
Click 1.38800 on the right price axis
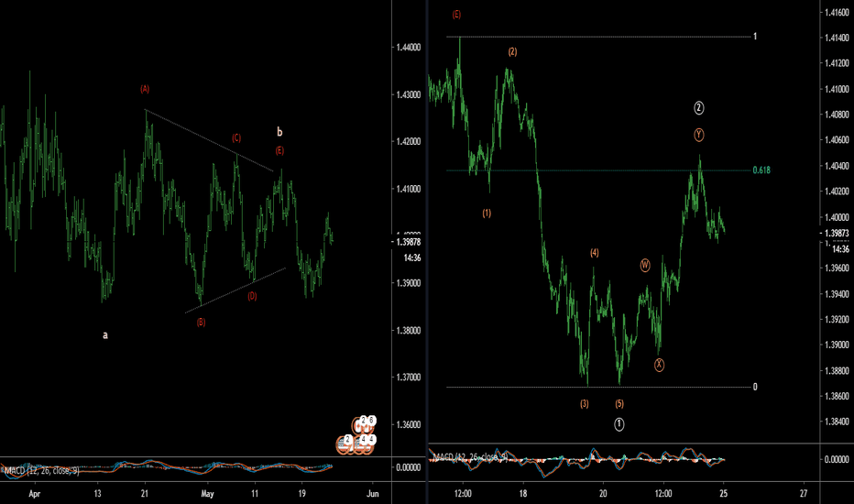tap(838, 370)
